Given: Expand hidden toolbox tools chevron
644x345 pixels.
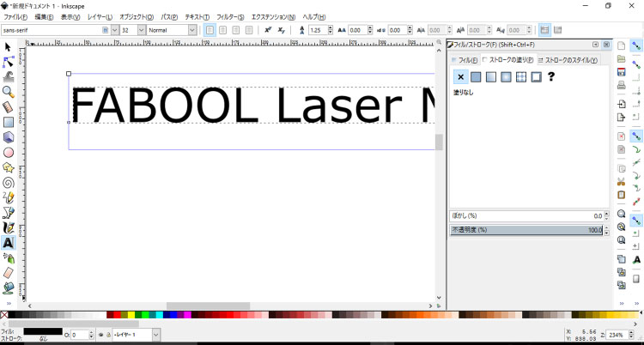Looking at the screenshot, I should 9,304.
